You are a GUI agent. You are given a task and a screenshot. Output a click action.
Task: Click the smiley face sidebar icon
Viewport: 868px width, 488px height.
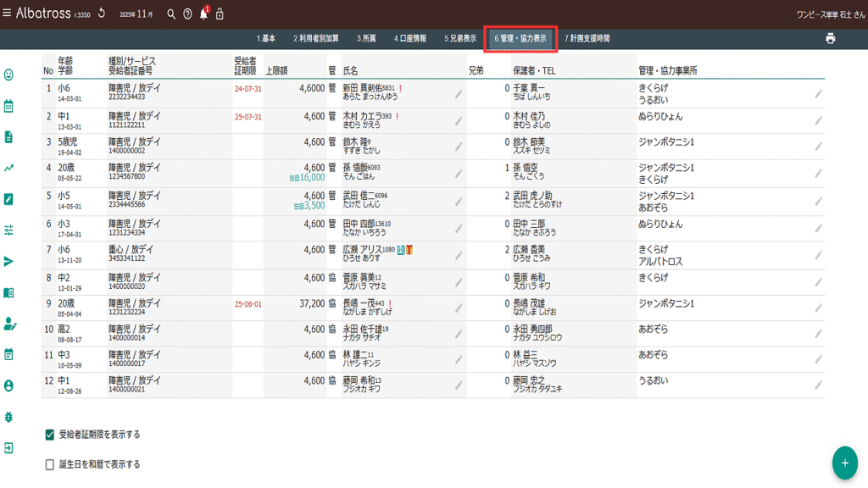click(9, 75)
